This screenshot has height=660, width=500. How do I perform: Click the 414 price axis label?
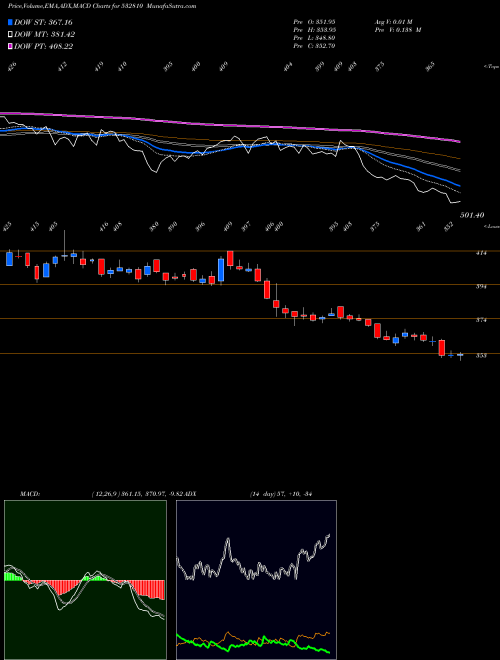pyautogui.click(x=481, y=253)
